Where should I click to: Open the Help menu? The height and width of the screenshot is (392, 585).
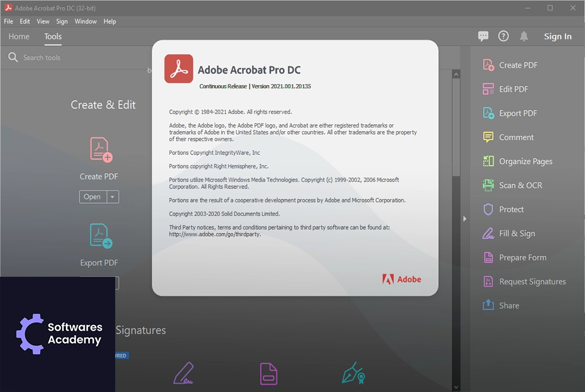coord(110,21)
